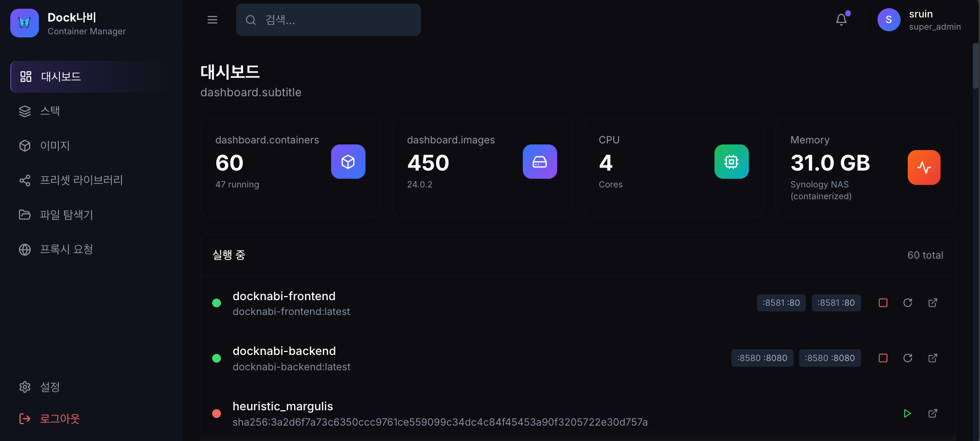Go to the 이미지 page
This screenshot has width=980, height=441.
tap(55, 146)
